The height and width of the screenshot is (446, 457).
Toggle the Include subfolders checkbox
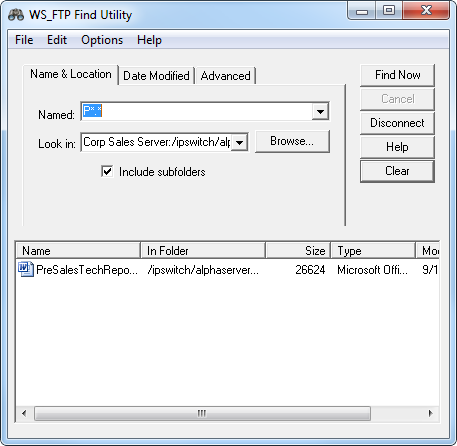coord(107,172)
